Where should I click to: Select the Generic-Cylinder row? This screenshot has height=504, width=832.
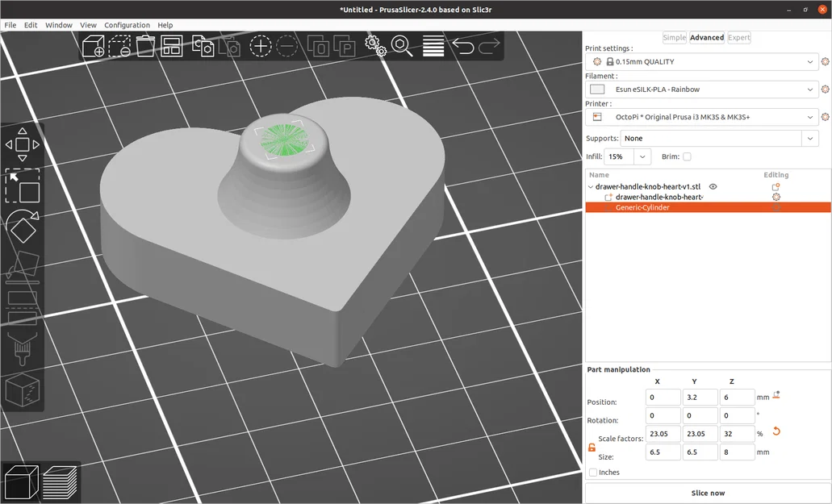[708, 207]
